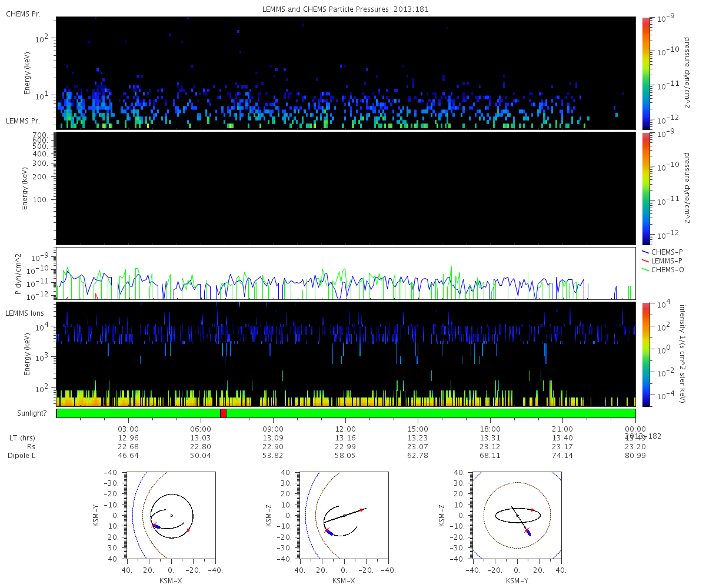This screenshot has height=588, width=706.
Task: Open the KSM-X versus KSM-Z orbit plot
Action: coord(344,515)
